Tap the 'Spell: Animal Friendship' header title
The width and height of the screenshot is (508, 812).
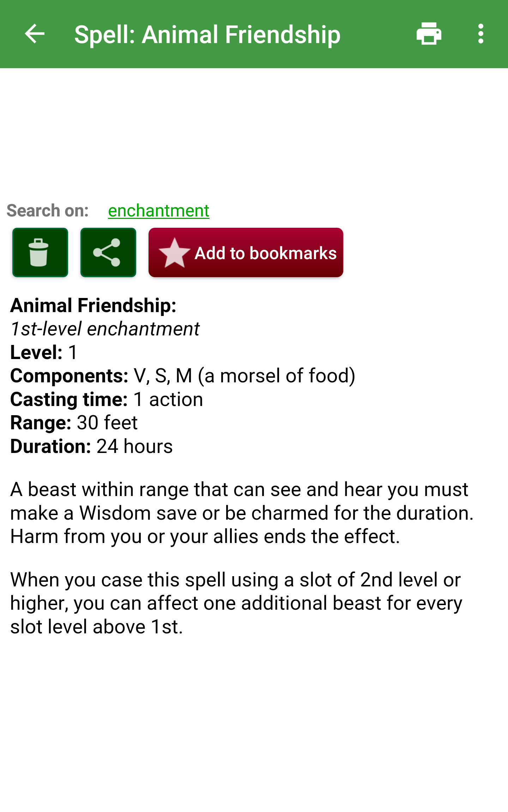(x=207, y=35)
